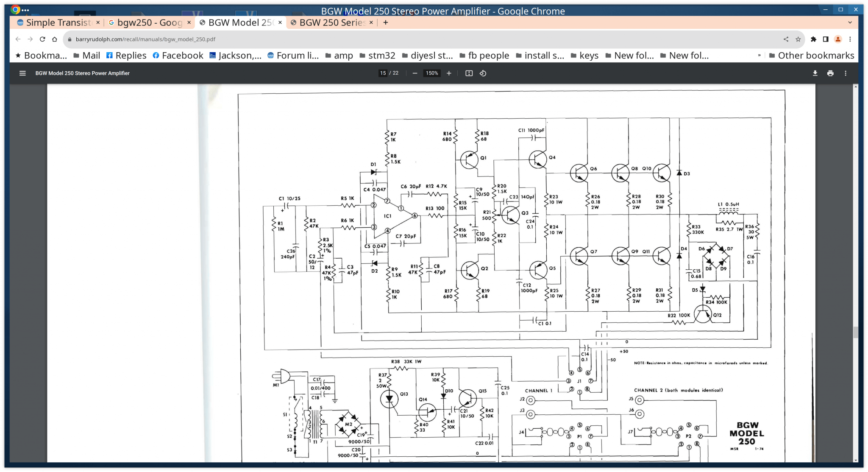Open the Chrome profile avatar

pyautogui.click(x=838, y=39)
